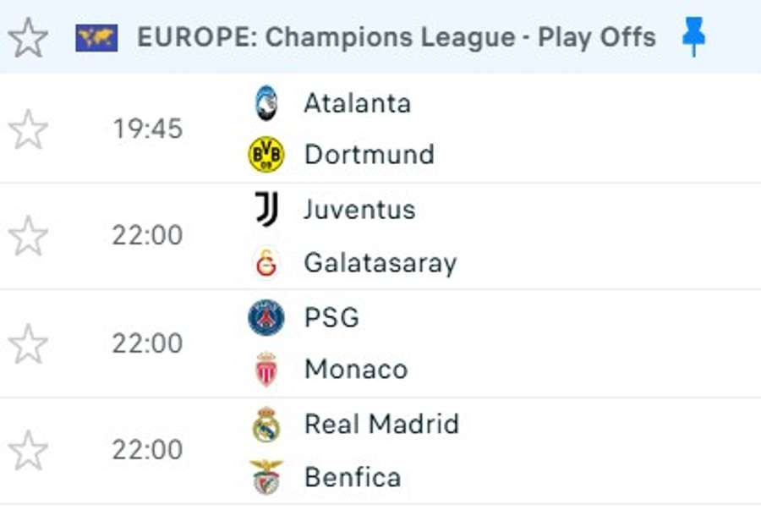Screen dimensions: 761x532
Task: Open the Atalanta team name link
Action: point(357,103)
